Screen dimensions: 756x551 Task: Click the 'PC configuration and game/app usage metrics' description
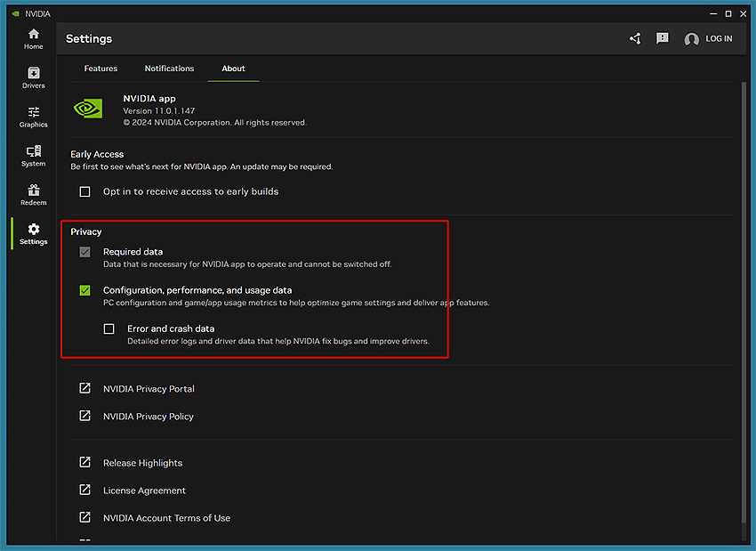pyautogui.click(x=296, y=303)
